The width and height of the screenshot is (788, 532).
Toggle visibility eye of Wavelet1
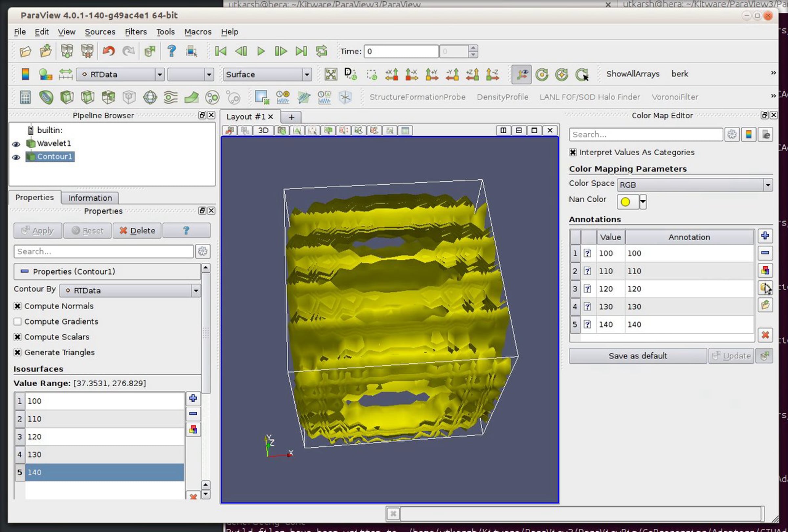pos(16,144)
